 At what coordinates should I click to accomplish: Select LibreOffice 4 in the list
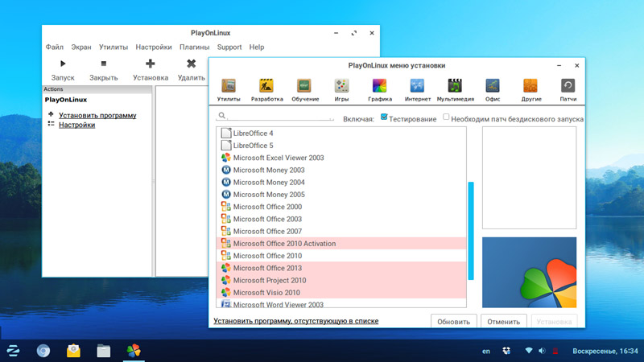[x=341, y=133]
